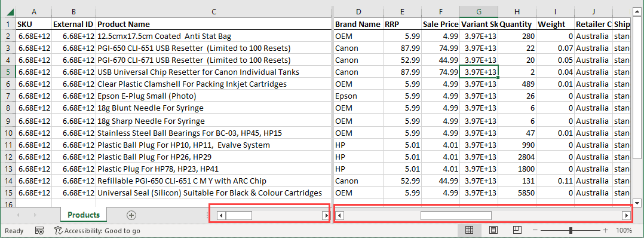Select cell '18g Sharp Needle For Syringe'
Viewport: 644px width, 238px height.
click(x=214, y=121)
